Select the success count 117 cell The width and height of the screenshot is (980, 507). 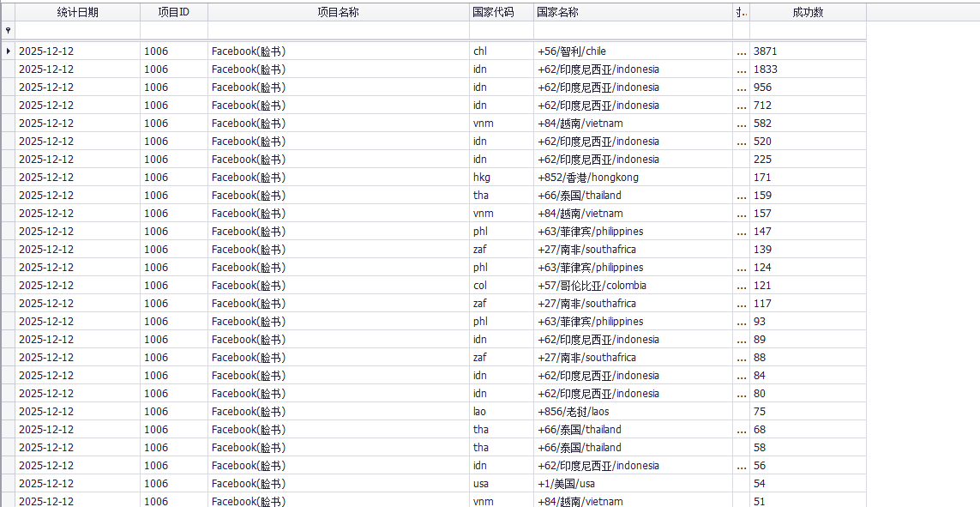tap(809, 303)
